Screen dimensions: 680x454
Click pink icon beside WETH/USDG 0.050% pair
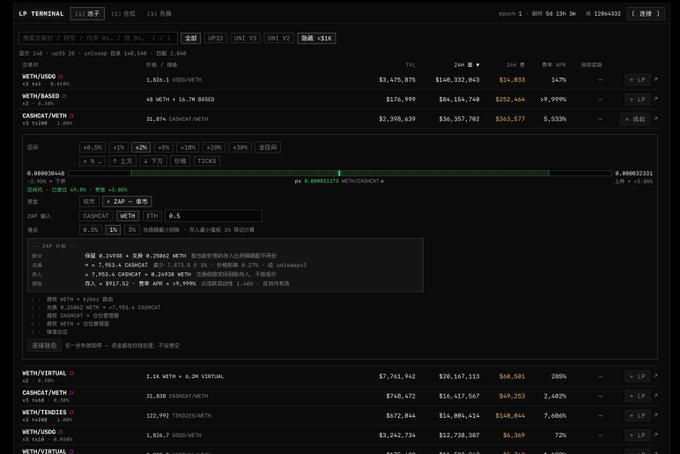(60, 432)
